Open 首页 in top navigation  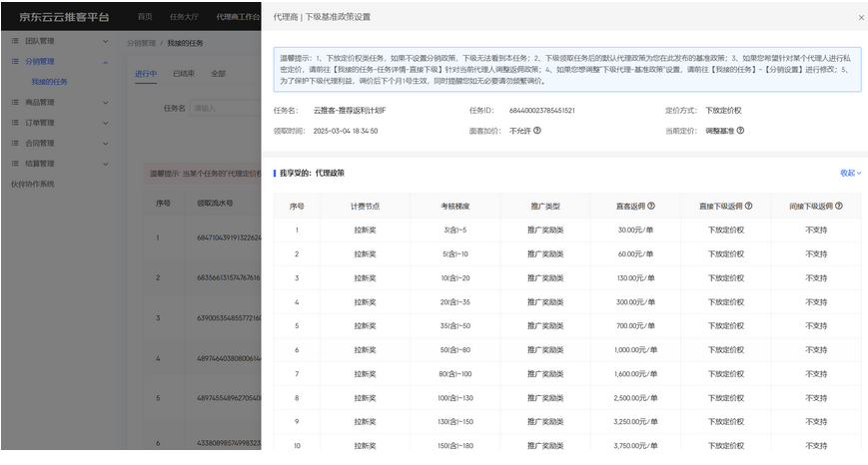click(145, 17)
